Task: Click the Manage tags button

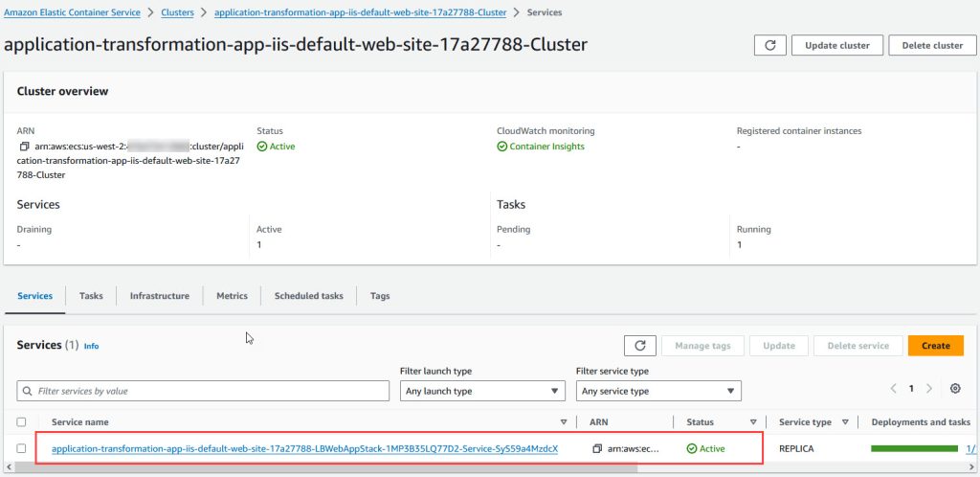Action: tap(703, 346)
